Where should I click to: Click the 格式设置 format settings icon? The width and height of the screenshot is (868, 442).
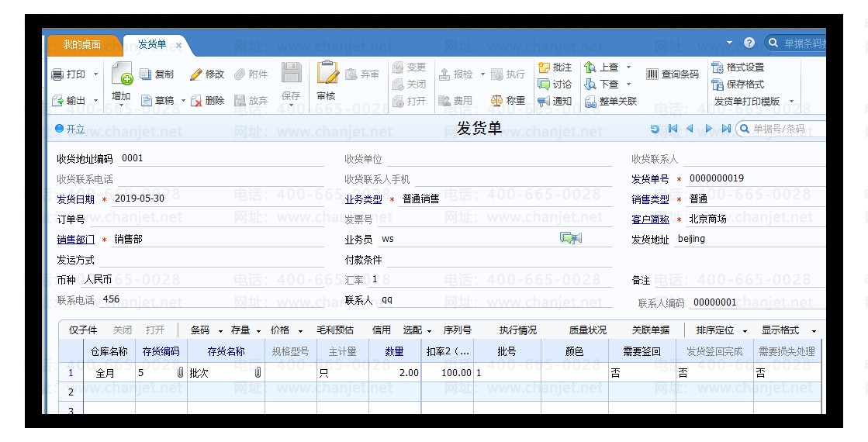pyautogui.click(x=718, y=67)
